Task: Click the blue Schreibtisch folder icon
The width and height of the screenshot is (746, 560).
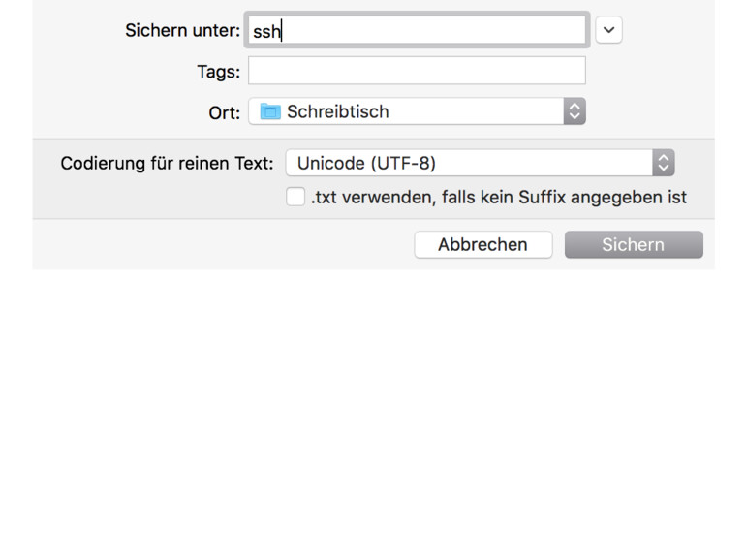Action: tap(270, 111)
